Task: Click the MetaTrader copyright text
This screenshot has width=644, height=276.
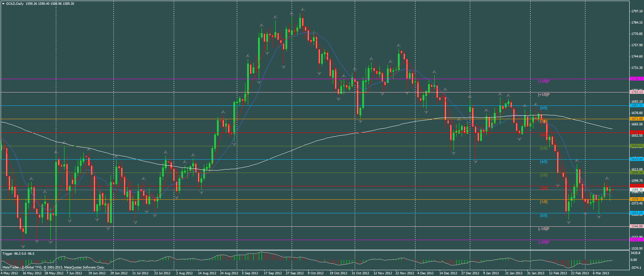Action: [53, 267]
